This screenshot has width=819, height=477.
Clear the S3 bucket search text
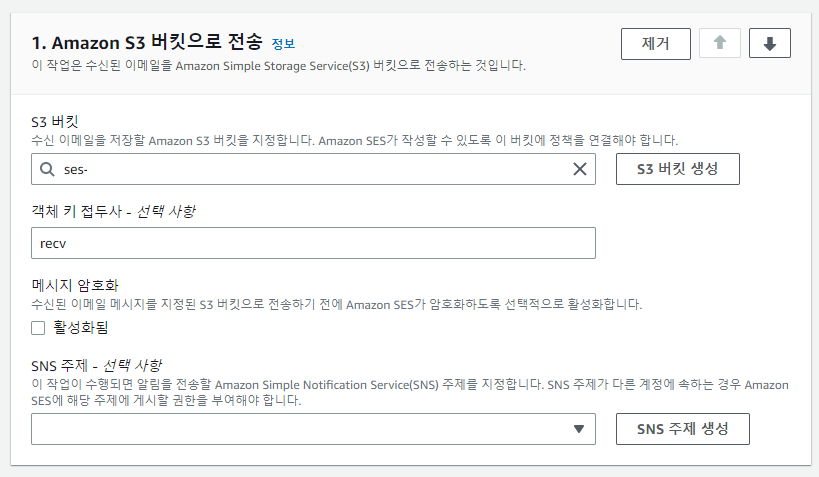[x=579, y=169]
